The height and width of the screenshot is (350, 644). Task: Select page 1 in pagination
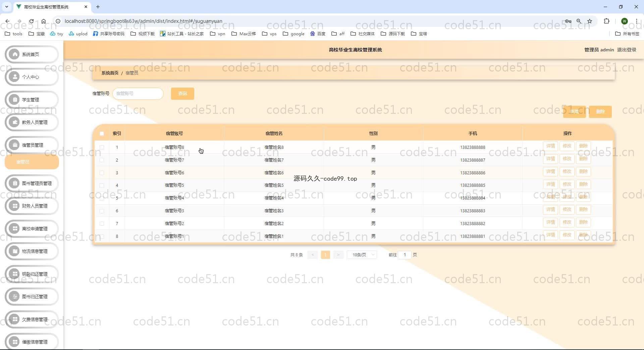tap(325, 255)
